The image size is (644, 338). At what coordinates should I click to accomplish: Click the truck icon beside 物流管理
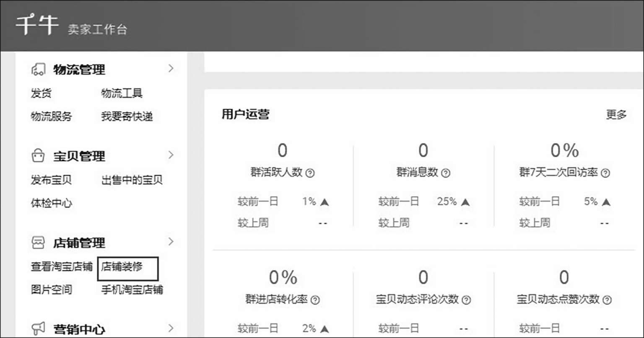38,69
